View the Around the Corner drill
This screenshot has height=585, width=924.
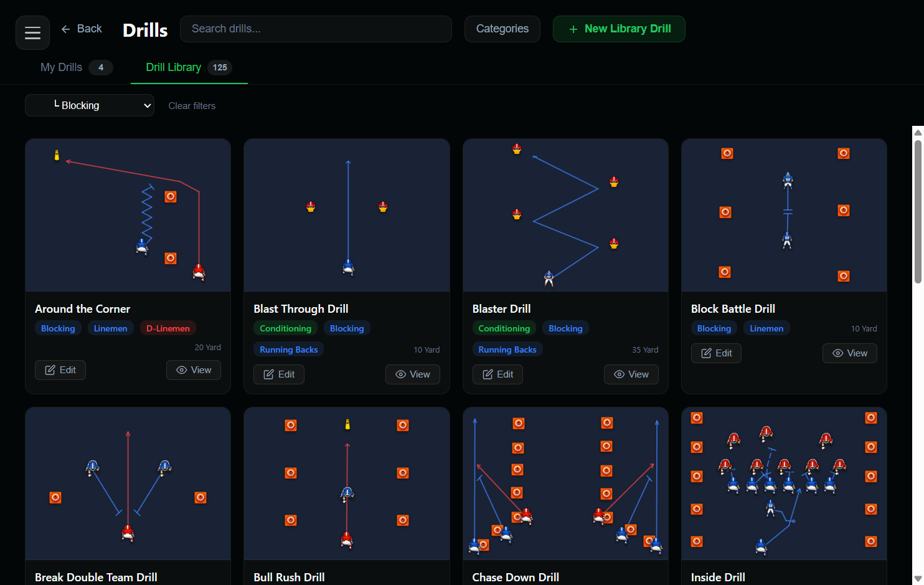[194, 370]
